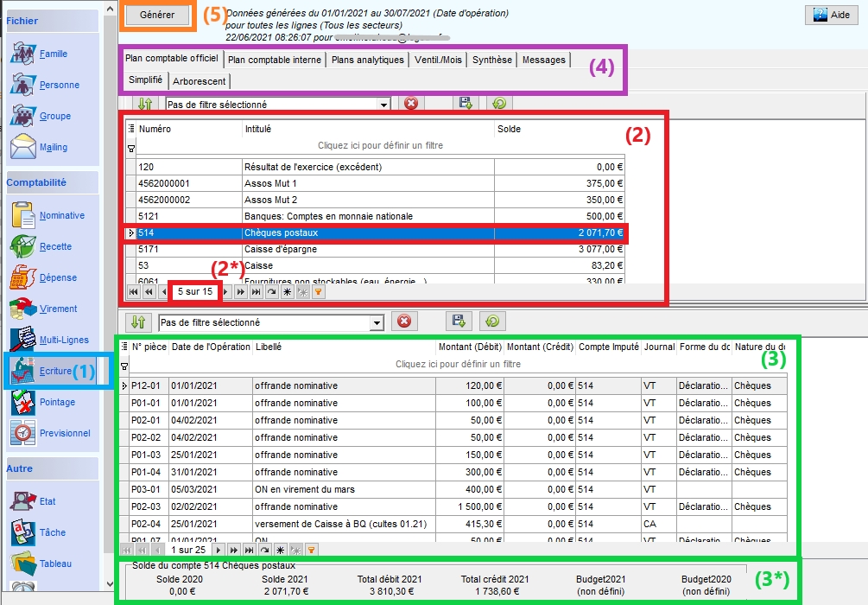Select the Caisse d'épargne account row
Image resolution: width=868 pixels, height=605 pixels.
[x=363, y=249]
